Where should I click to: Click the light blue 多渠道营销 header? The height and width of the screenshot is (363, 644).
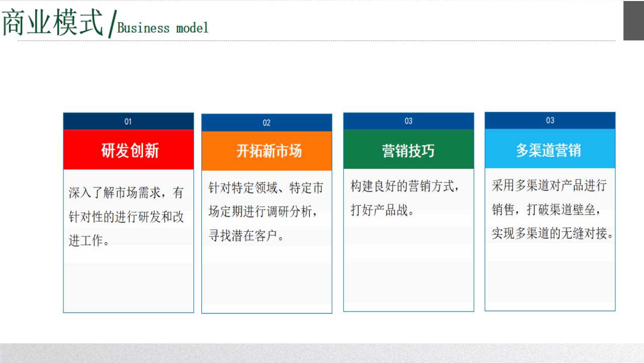550,149
